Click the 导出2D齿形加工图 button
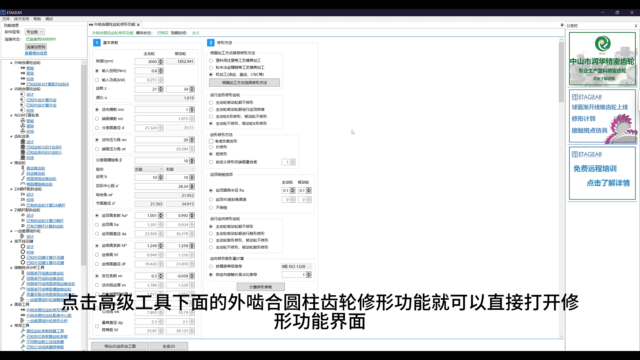 pyautogui.click(x=120, y=346)
